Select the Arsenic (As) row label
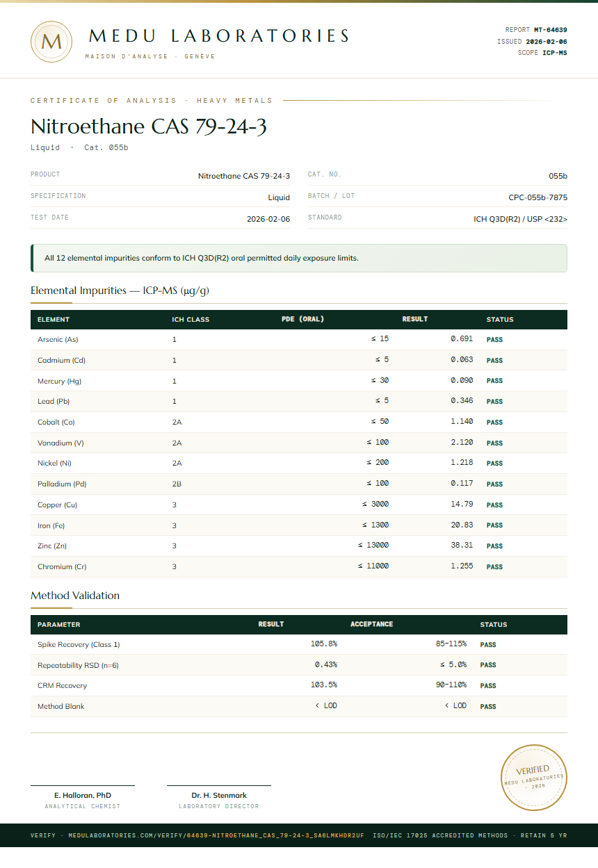 click(58, 340)
